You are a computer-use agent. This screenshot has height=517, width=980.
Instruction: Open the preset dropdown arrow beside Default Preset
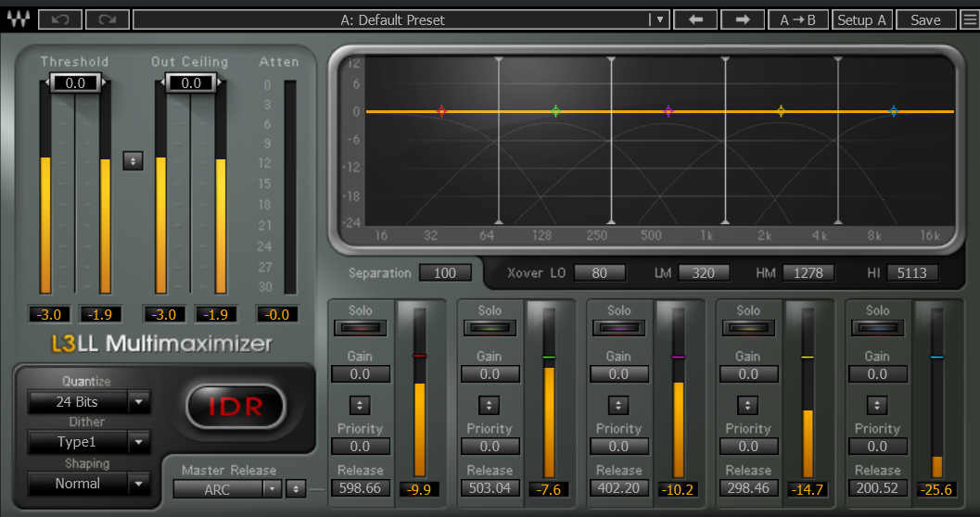[659, 19]
